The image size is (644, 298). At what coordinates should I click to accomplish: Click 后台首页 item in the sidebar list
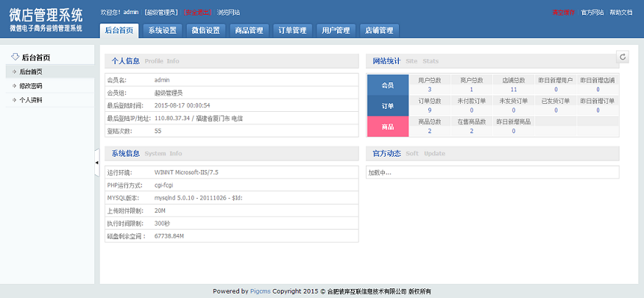(x=31, y=71)
